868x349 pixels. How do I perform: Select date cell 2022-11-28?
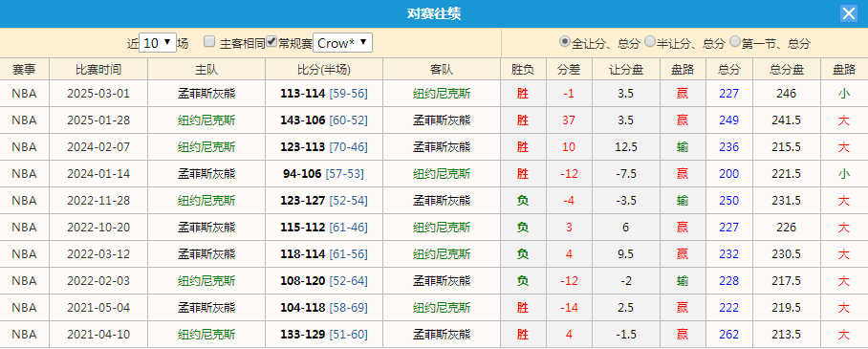click(98, 201)
